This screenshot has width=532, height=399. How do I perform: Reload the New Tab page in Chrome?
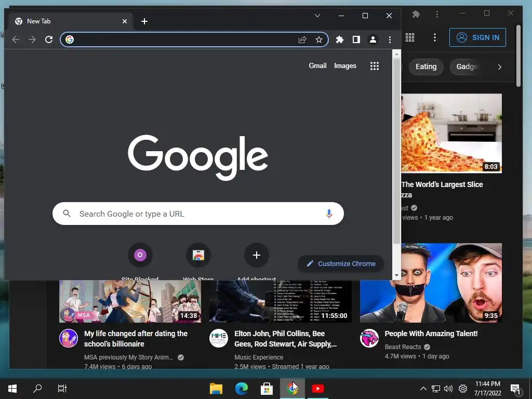[x=49, y=39]
